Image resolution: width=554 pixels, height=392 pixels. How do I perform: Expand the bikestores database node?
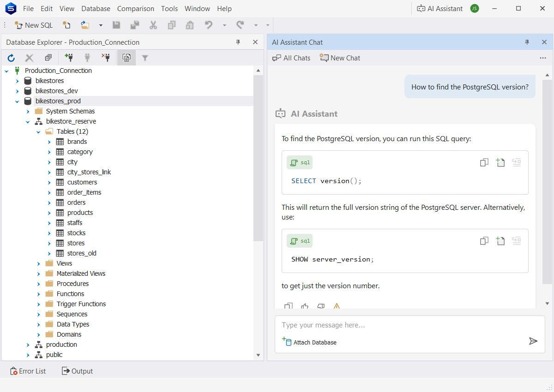tap(17, 81)
